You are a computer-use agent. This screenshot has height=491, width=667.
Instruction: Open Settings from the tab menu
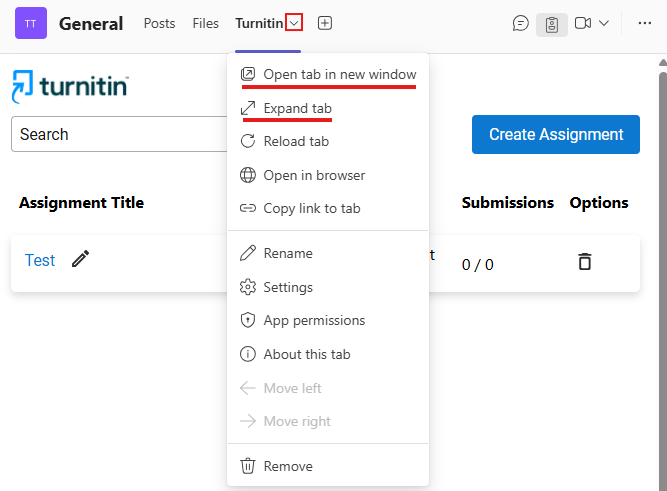[328, 287]
